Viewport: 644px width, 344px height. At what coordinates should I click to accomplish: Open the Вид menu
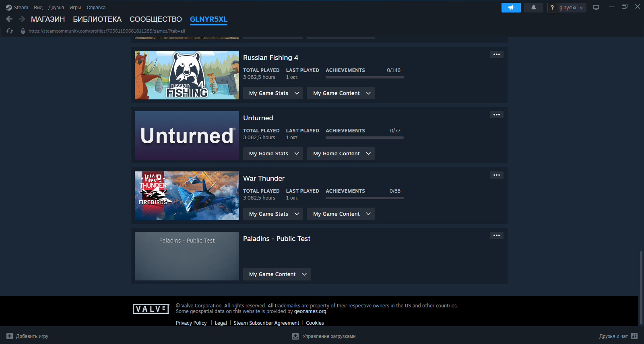click(38, 8)
